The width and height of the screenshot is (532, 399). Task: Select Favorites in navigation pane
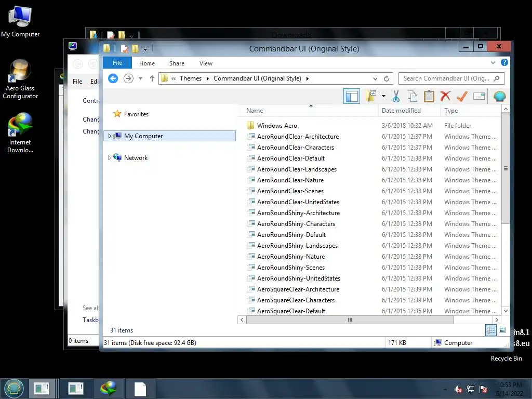click(136, 114)
